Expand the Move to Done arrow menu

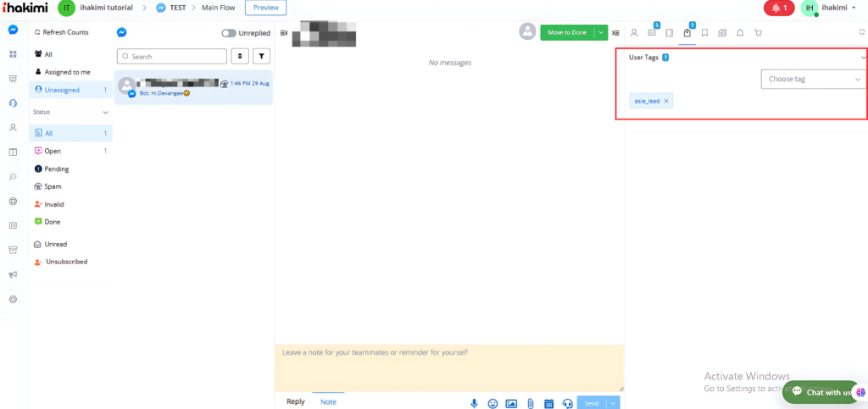(601, 32)
